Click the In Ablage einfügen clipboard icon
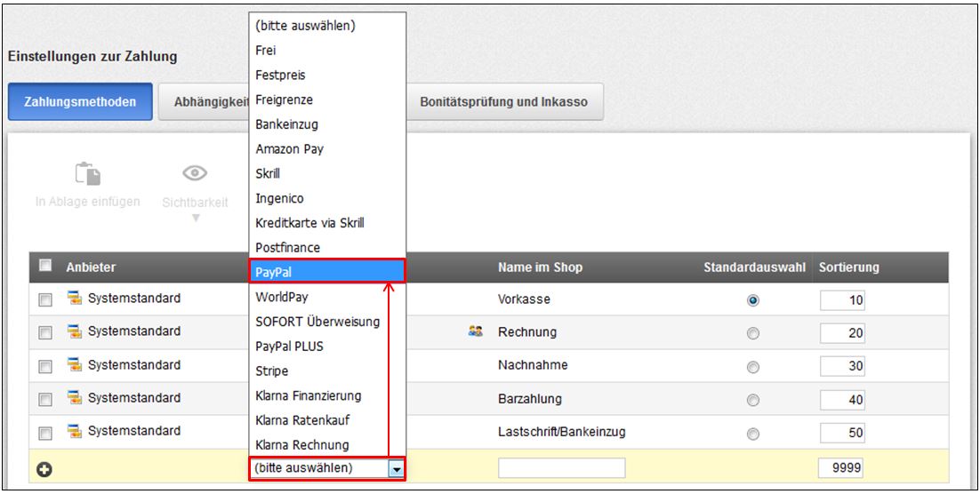The image size is (980, 494). click(87, 173)
